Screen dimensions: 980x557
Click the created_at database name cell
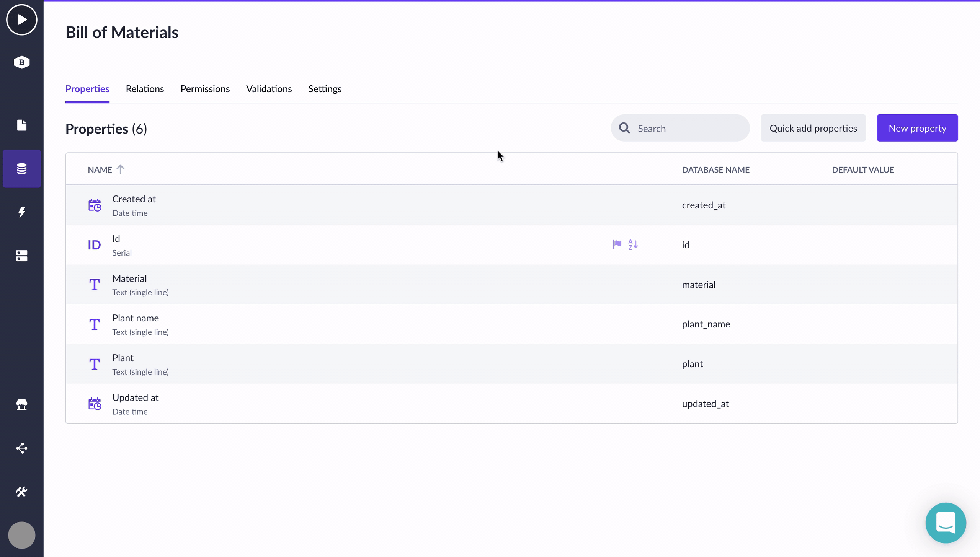pos(704,205)
